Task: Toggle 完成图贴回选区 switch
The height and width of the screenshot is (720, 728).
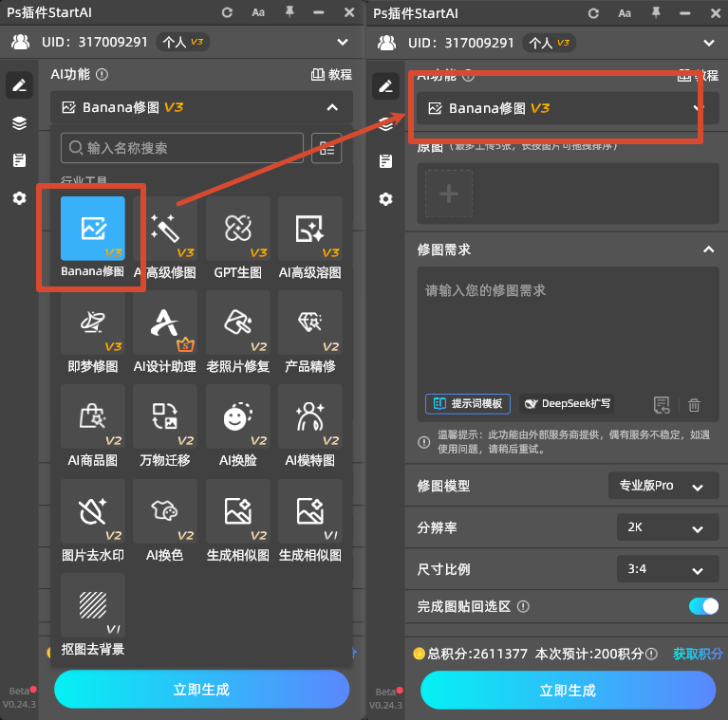Action: (703, 606)
